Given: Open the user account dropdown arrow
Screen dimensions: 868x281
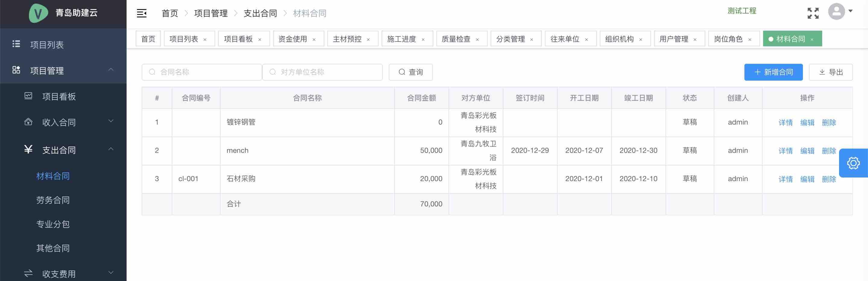Looking at the screenshot, I should (851, 11).
